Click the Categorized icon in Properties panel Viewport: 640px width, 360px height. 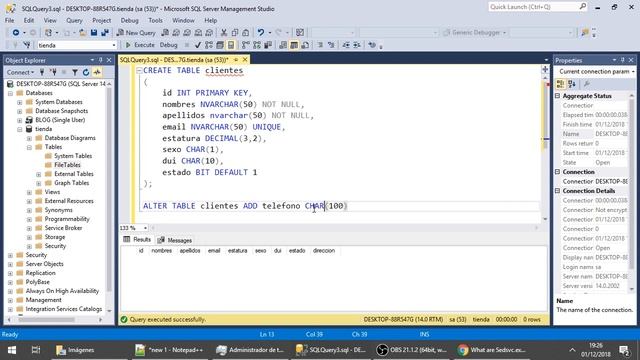(560, 84)
